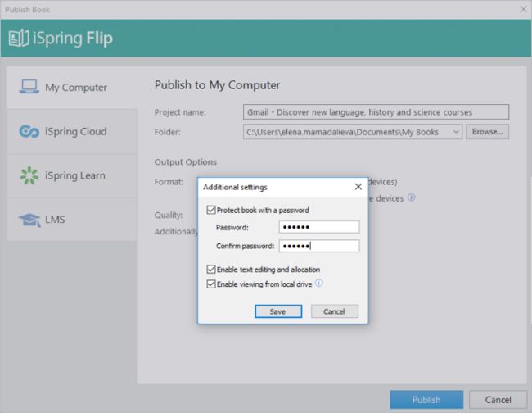Click the blue Publish button
Viewport: 532px width, 413px height.
(x=426, y=400)
